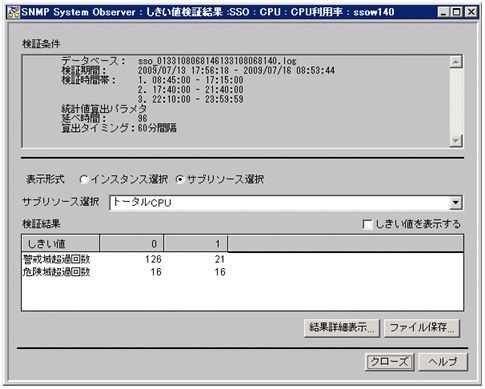Click the column header labeled 1
The width and height of the screenshot is (485, 389).
(x=195, y=244)
